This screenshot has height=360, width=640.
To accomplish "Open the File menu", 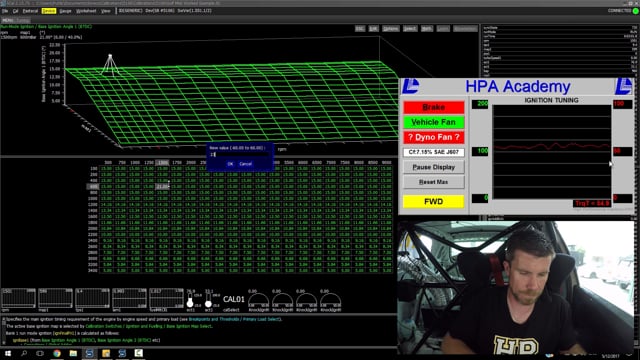I will point(5,11).
